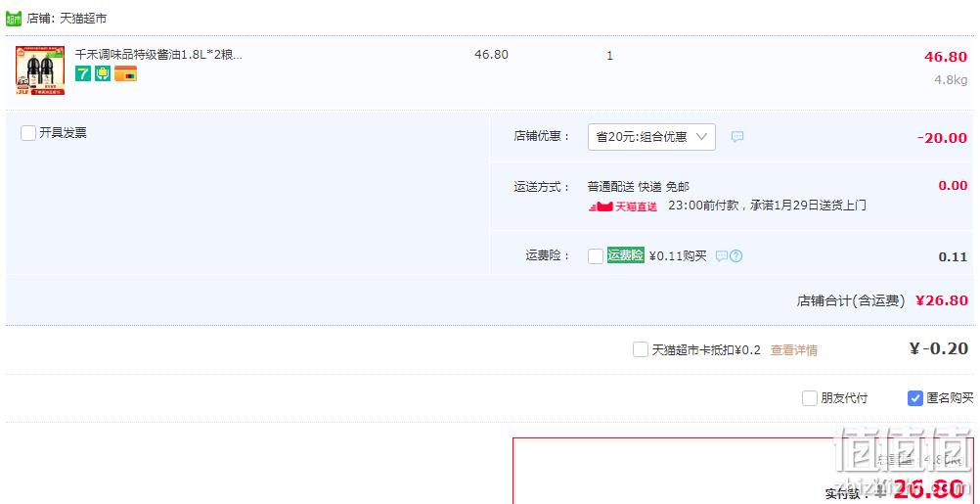Click the orange credit card badge

click(x=125, y=73)
